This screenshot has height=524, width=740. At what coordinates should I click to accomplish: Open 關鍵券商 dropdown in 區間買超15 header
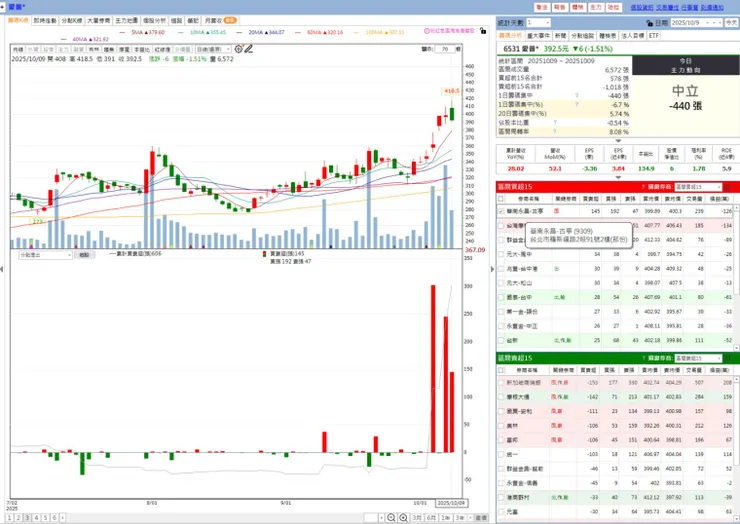pyautogui.click(x=698, y=187)
